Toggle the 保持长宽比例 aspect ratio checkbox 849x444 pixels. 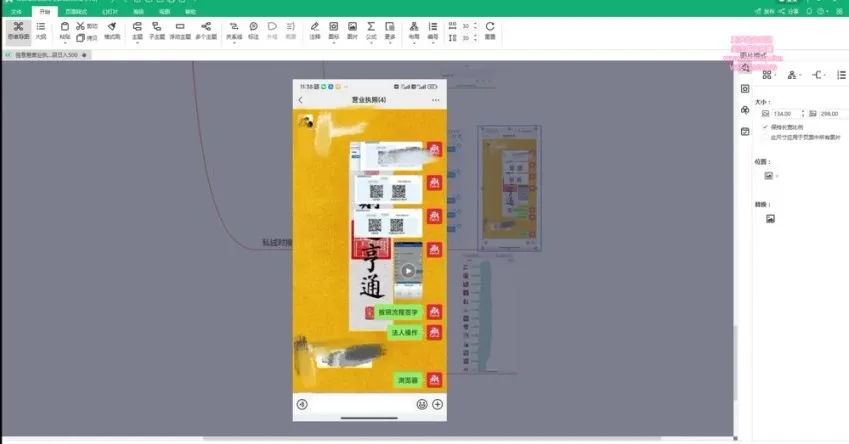pyautogui.click(x=765, y=128)
